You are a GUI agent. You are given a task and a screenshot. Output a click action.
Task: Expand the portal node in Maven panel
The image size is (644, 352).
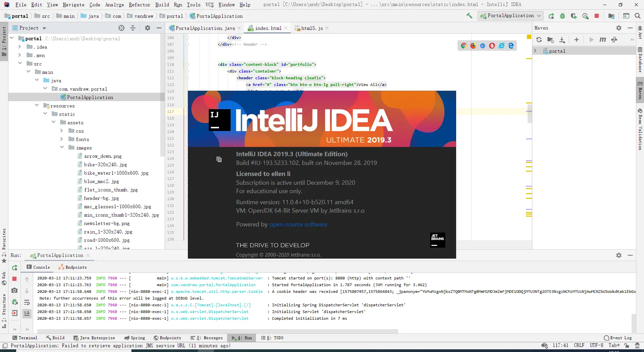pyautogui.click(x=535, y=51)
